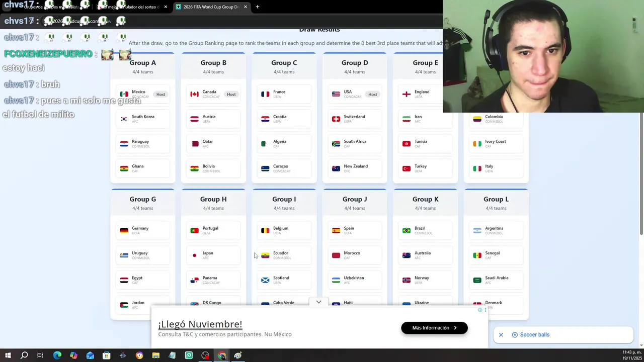The width and height of the screenshot is (644, 362).
Task: Click Mexico flag in Group A
Action: (124, 94)
